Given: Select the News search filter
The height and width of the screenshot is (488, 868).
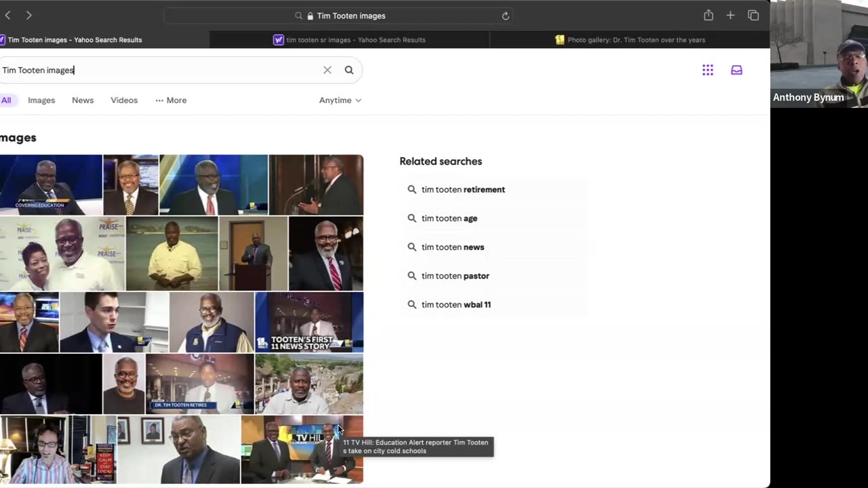Looking at the screenshot, I should pos(83,100).
